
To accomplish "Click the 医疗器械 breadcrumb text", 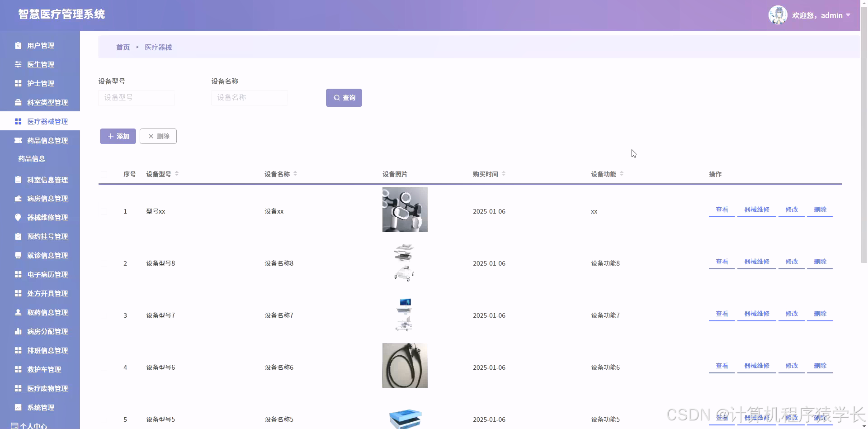I will 158,47.
